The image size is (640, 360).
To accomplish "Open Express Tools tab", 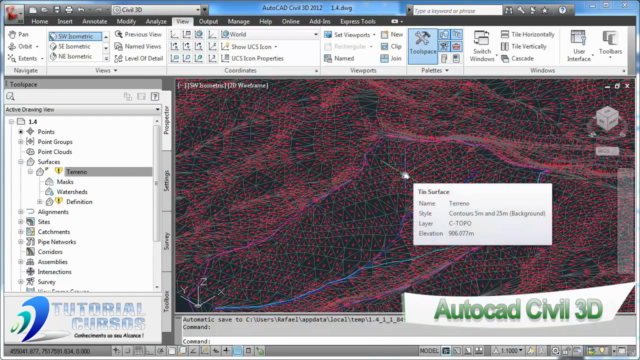I will [x=358, y=21].
